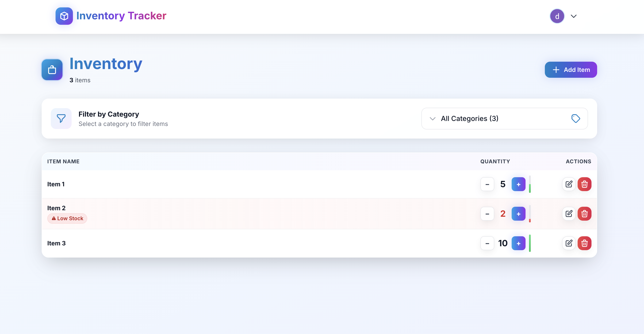
Task: Click the Add Item button
Action: click(570, 69)
